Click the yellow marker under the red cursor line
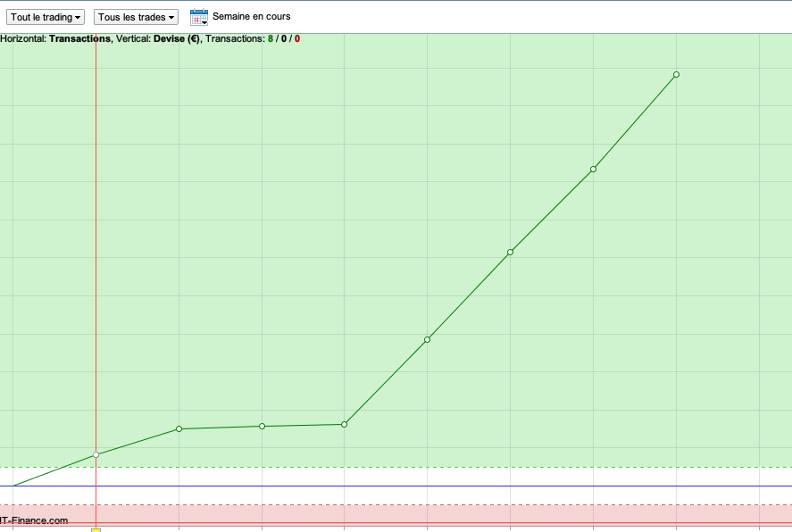792x532 pixels. pos(96,530)
